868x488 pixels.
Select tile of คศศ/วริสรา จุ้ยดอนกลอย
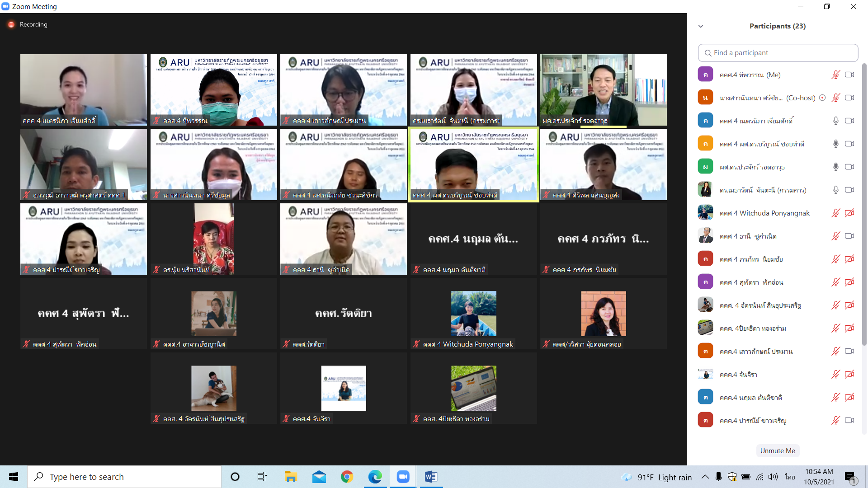(604, 314)
